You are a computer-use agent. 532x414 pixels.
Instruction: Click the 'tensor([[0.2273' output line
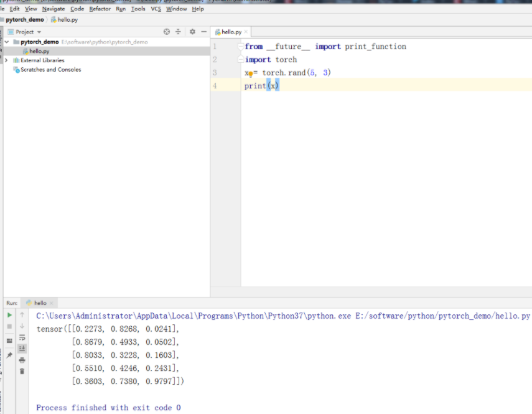(x=108, y=329)
